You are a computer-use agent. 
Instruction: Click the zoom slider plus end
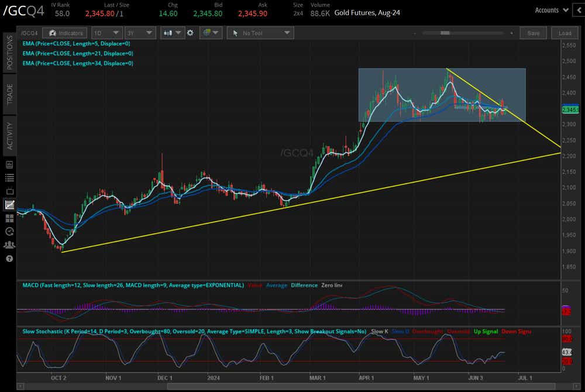click(511, 33)
